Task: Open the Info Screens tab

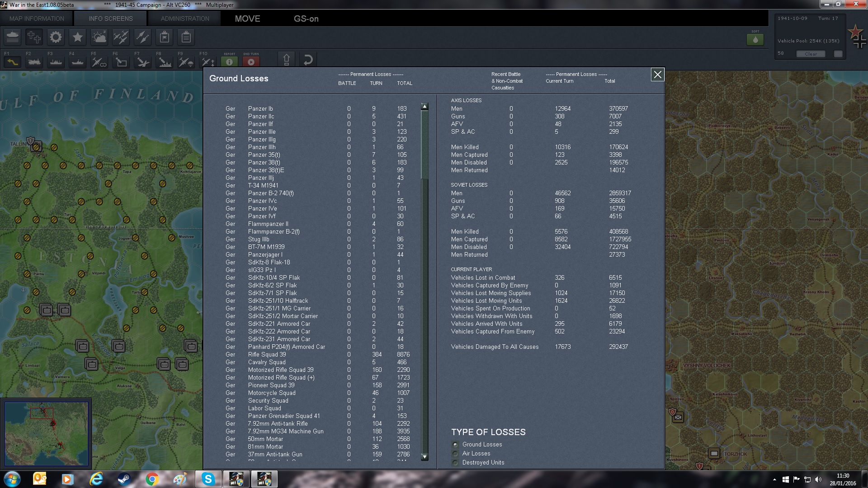Action: tap(111, 19)
